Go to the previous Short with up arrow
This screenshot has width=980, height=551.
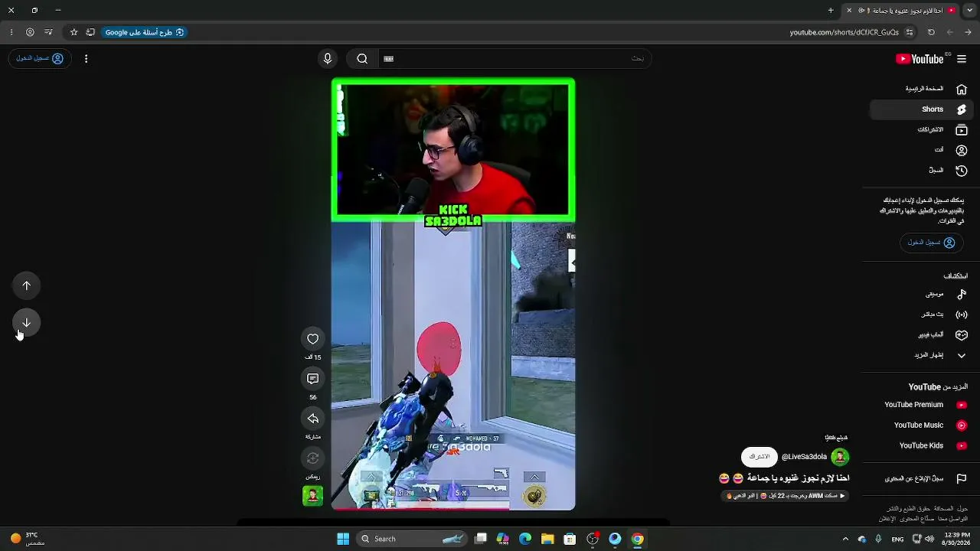26,285
